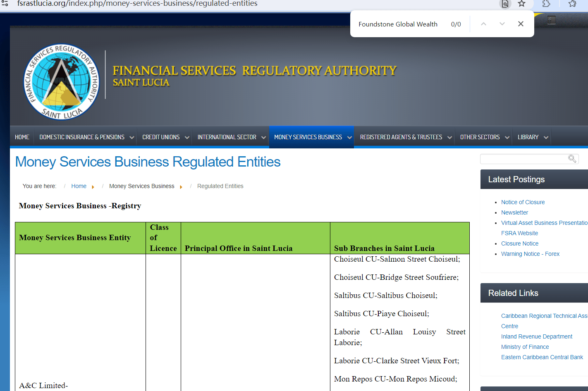588x391 pixels.
Task: Open the Closure Notice posting
Action: [x=520, y=243]
